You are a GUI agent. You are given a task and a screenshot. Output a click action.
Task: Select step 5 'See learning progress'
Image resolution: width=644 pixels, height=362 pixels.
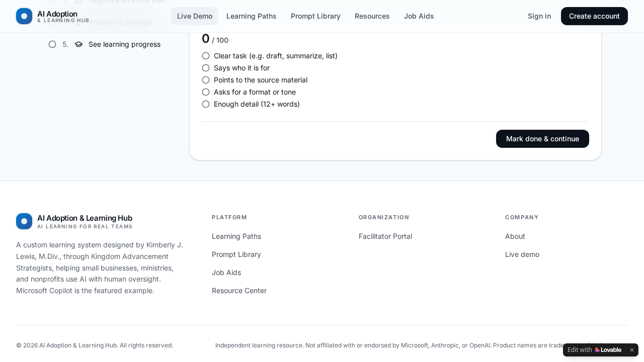(105, 44)
